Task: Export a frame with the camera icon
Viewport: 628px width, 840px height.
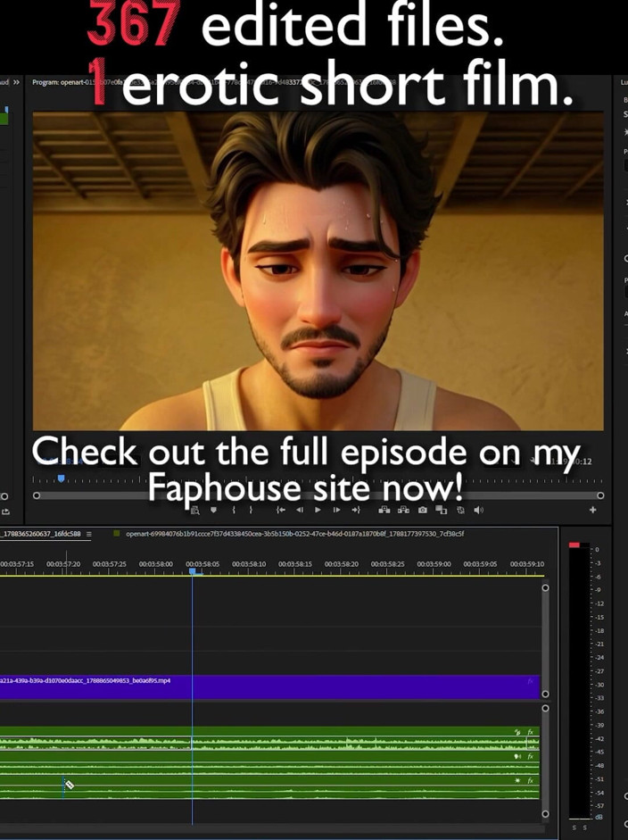Action: [x=423, y=510]
